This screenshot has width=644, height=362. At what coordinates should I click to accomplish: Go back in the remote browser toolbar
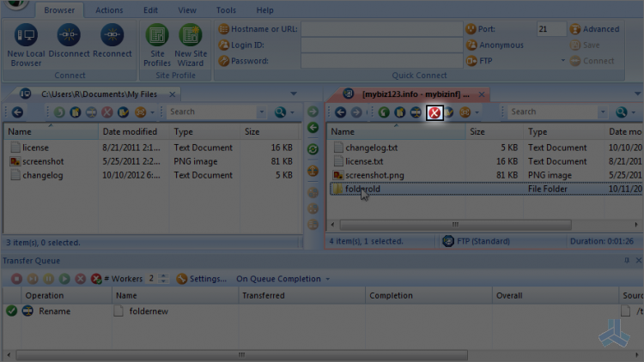341,112
